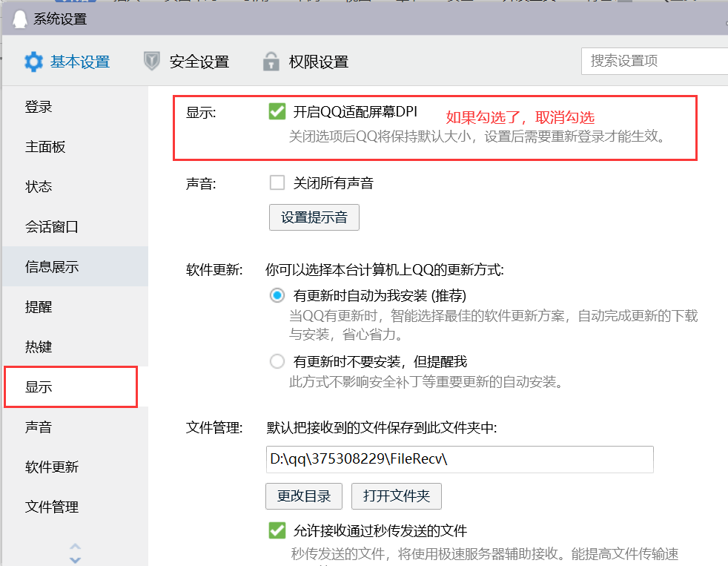
Task: Select 文件管理 in the sidebar
Action: 75,507
